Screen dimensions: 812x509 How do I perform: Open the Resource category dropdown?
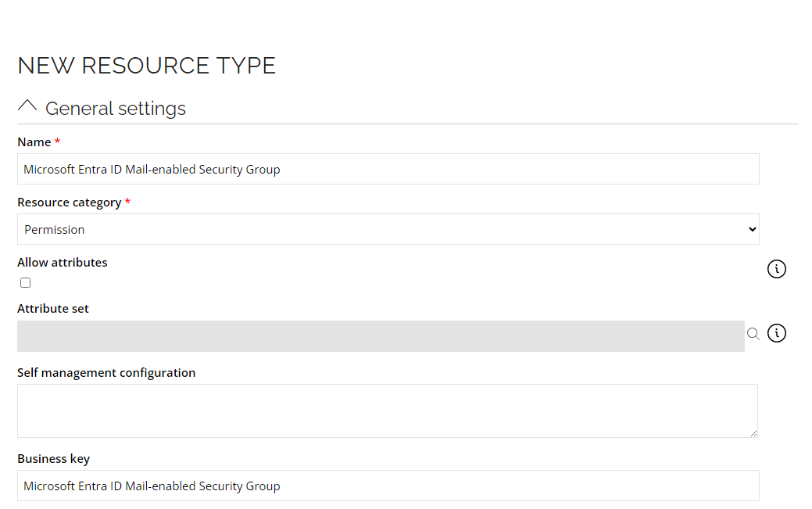388,229
